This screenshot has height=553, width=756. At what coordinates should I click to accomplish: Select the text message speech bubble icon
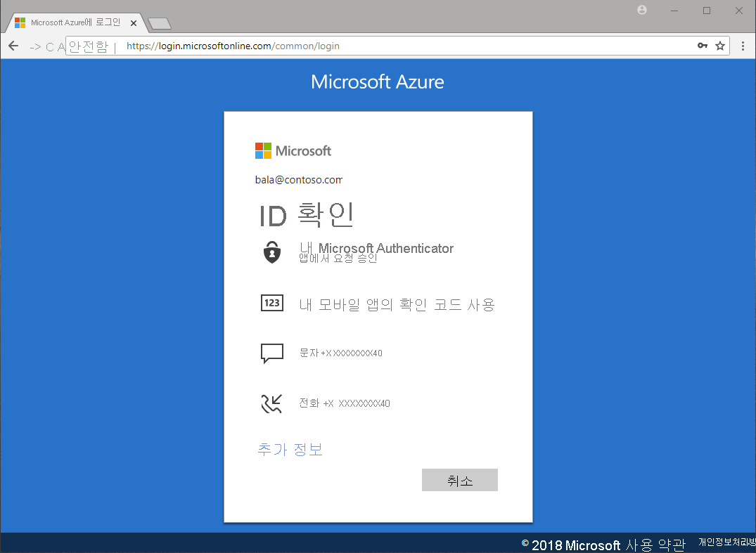pyautogui.click(x=272, y=353)
